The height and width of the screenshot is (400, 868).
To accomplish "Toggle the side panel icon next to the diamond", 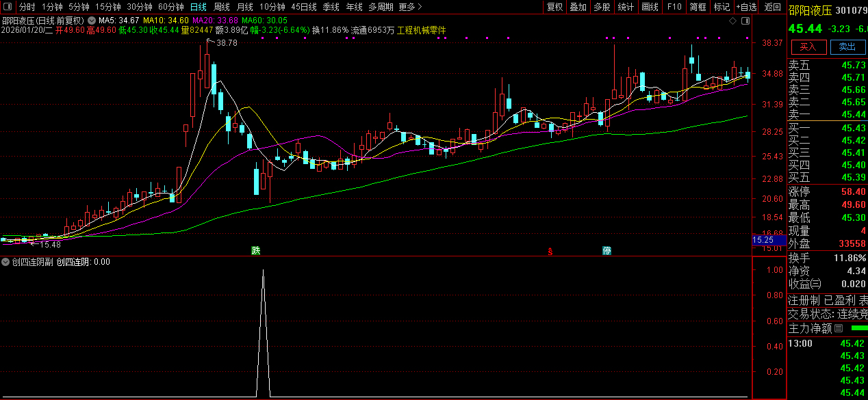I will [744, 21].
